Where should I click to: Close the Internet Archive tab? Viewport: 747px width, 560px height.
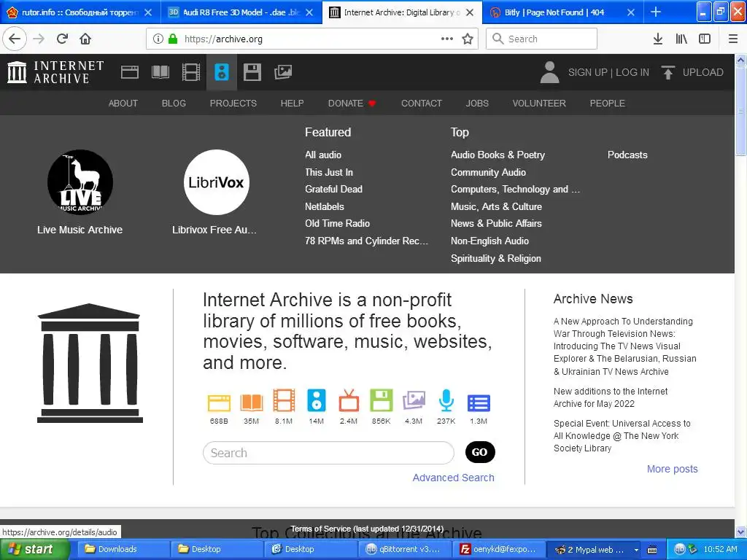470,12
